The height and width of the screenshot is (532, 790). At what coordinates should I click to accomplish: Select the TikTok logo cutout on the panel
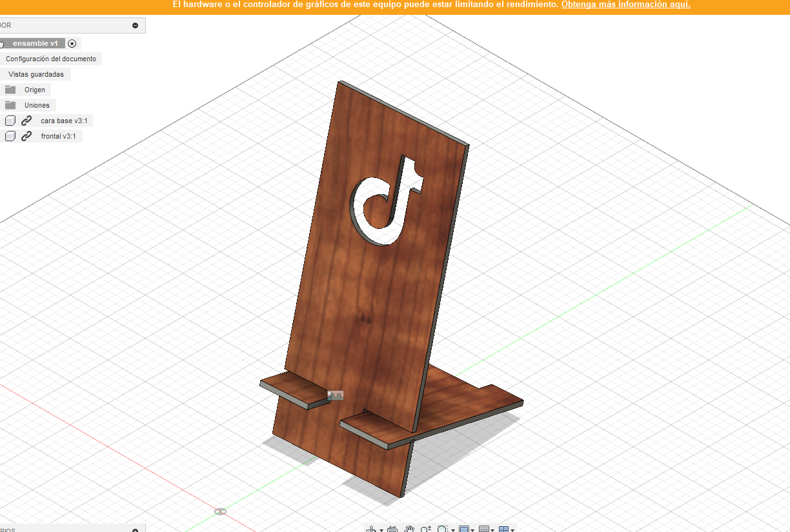coord(387,201)
